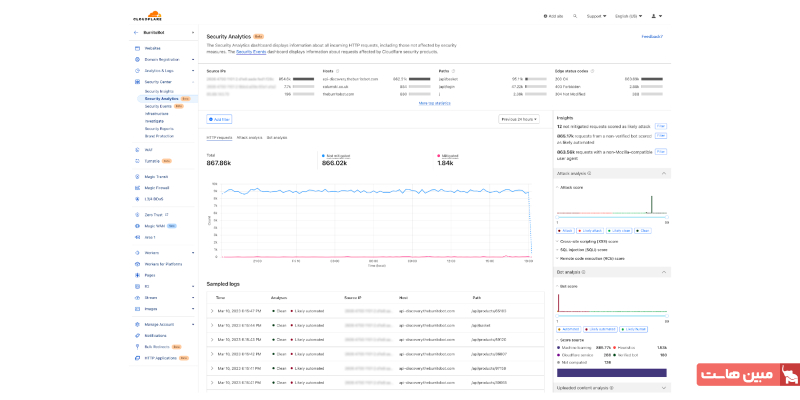Switch to the Bot analysis tab
This screenshot has height=400, width=800.
277,138
